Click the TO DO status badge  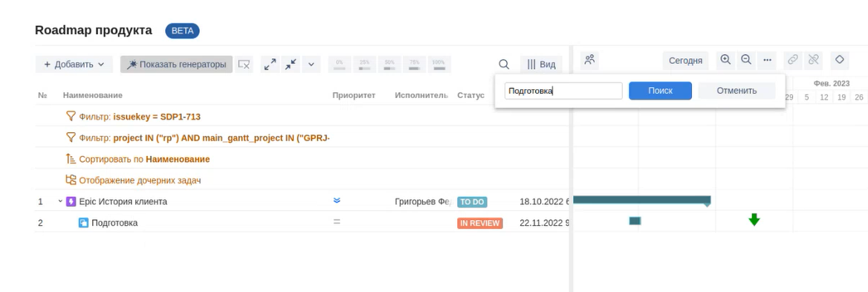pos(472,202)
